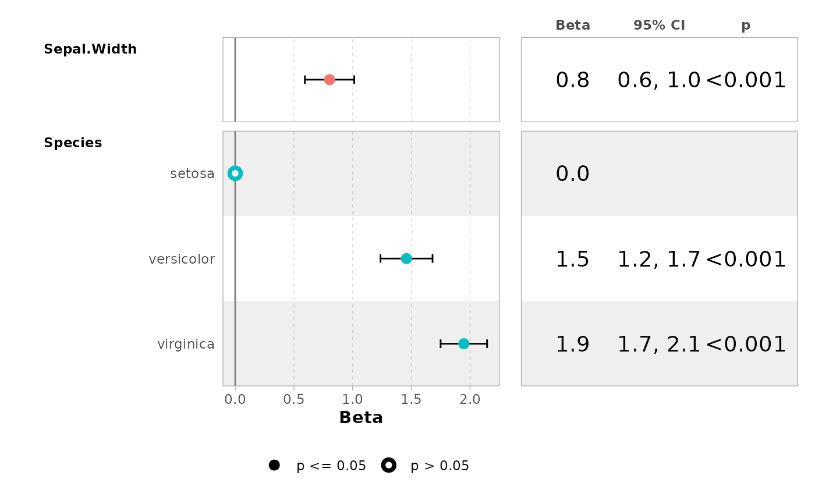
Task: Select the teal versicolor point estimate
Action: pyautogui.click(x=406, y=258)
